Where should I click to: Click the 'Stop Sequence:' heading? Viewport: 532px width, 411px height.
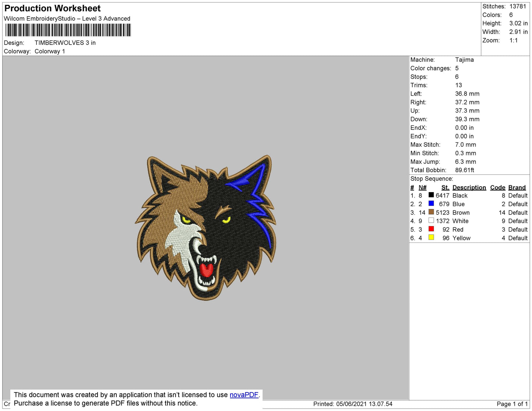coord(432,179)
